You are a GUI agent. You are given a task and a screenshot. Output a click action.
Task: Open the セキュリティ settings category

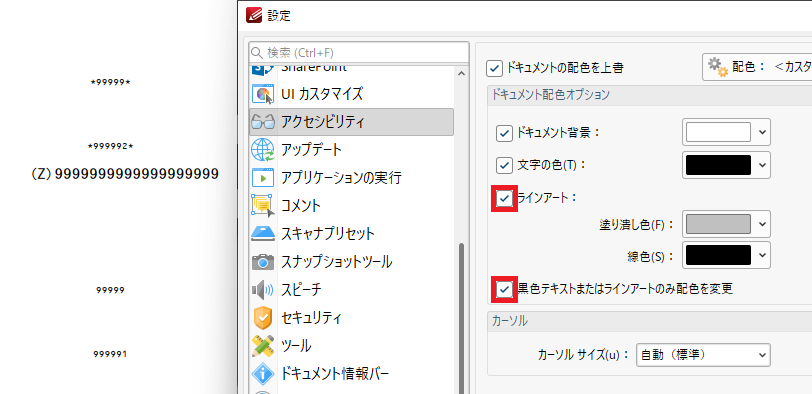point(352,318)
